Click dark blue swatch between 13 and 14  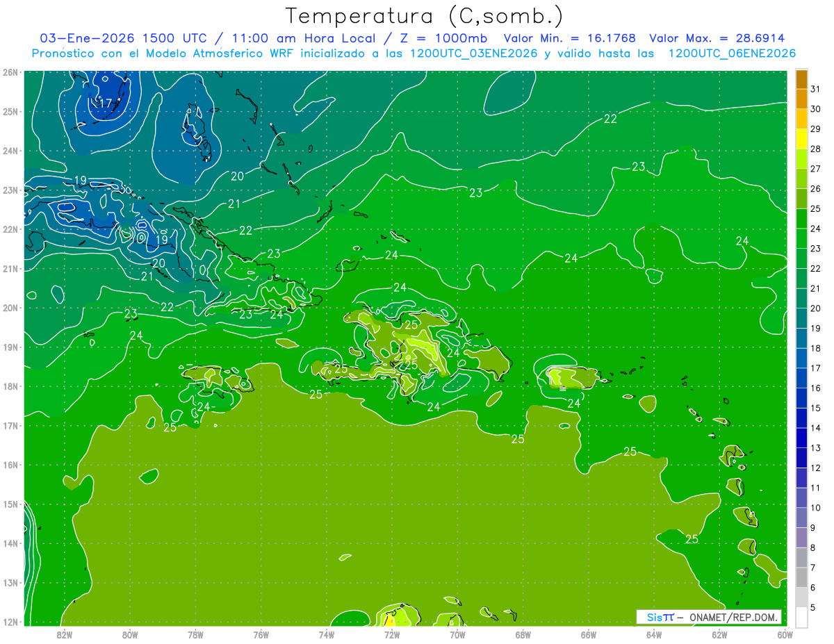point(801,438)
